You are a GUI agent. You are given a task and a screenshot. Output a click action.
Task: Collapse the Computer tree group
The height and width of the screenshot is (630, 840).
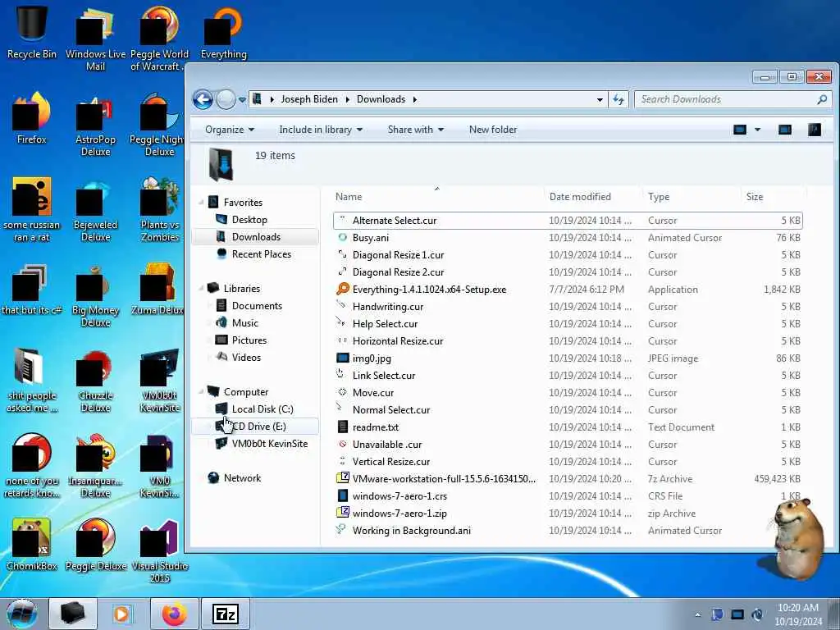pyautogui.click(x=202, y=391)
